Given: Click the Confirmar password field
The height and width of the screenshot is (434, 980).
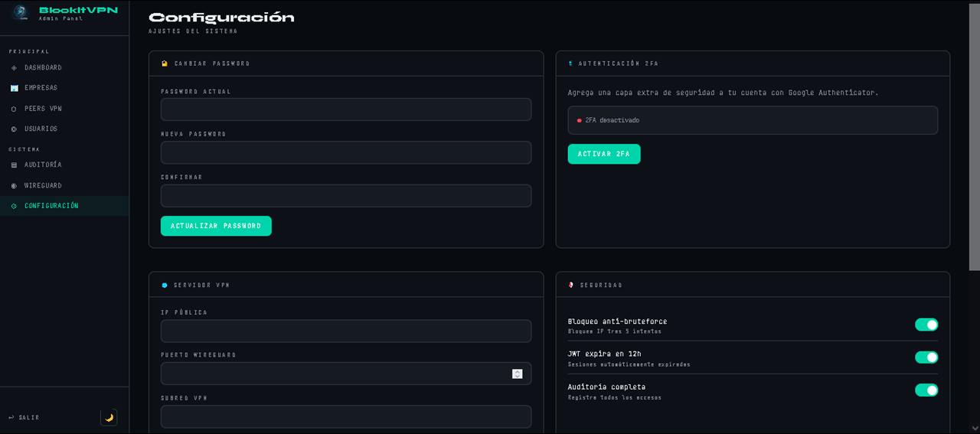Looking at the screenshot, I should pos(346,195).
